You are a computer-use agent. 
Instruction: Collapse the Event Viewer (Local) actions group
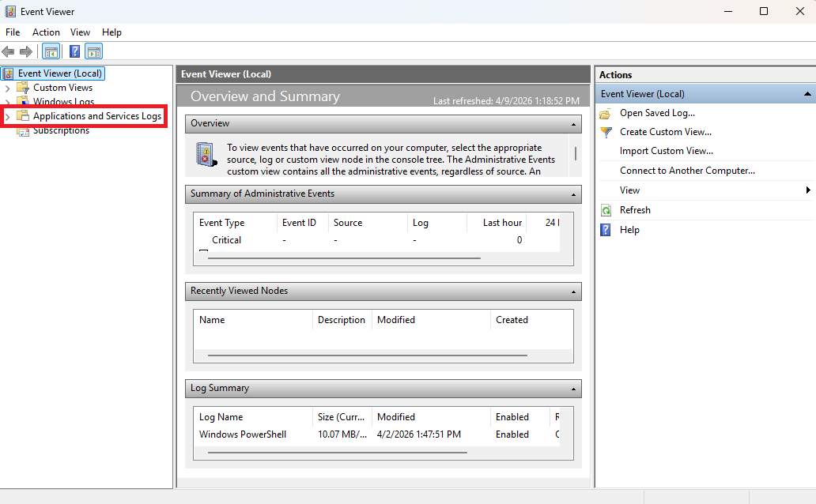(x=807, y=94)
